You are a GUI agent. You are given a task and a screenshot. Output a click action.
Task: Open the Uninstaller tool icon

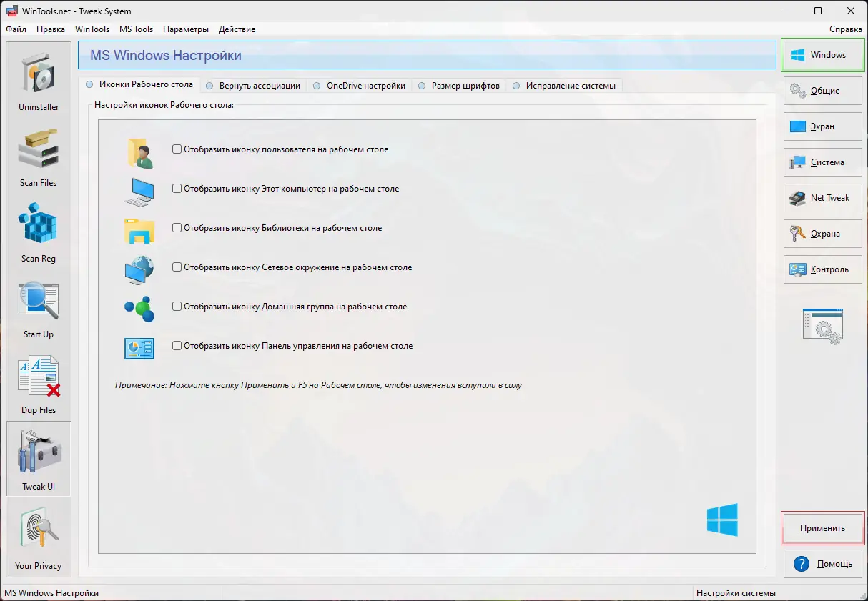[x=39, y=73]
